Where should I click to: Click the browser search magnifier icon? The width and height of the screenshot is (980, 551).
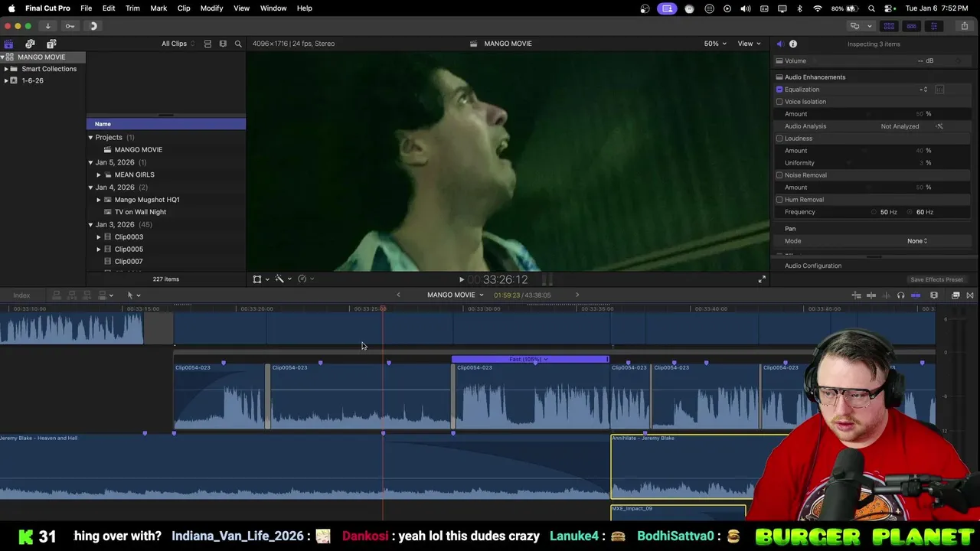click(x=238, y=44)
